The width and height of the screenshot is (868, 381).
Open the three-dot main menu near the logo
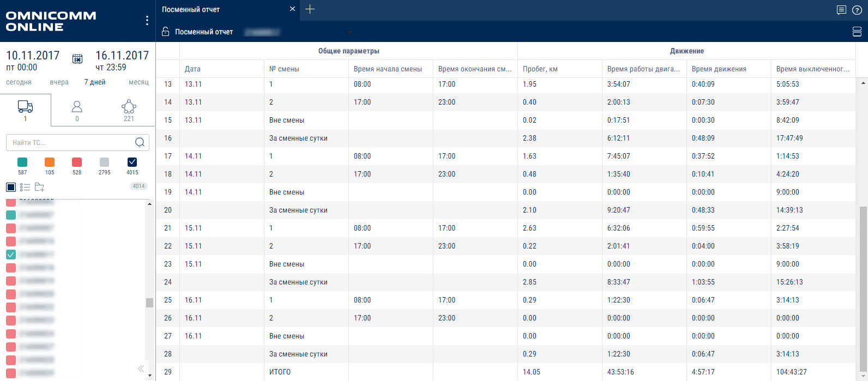point(147,20)
